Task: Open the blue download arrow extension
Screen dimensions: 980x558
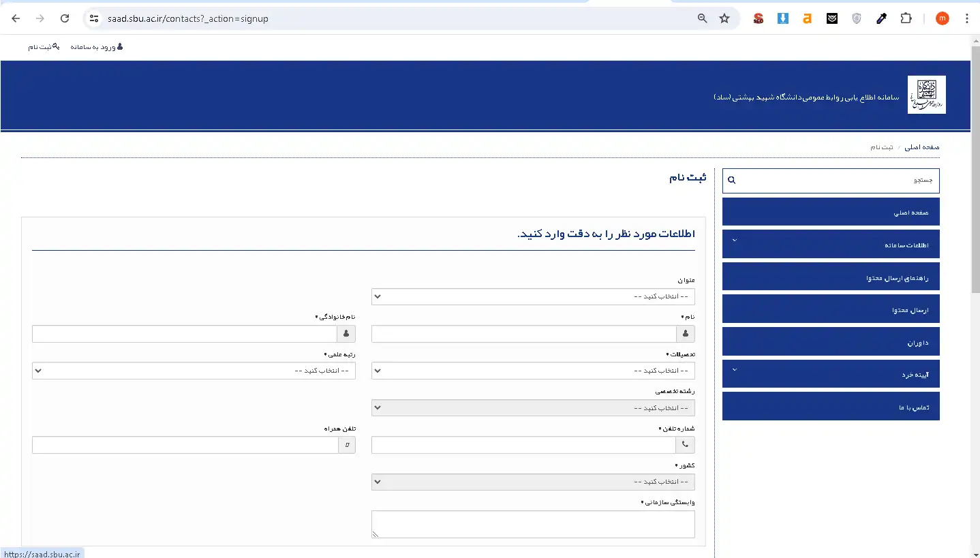Action: [783, 18]
